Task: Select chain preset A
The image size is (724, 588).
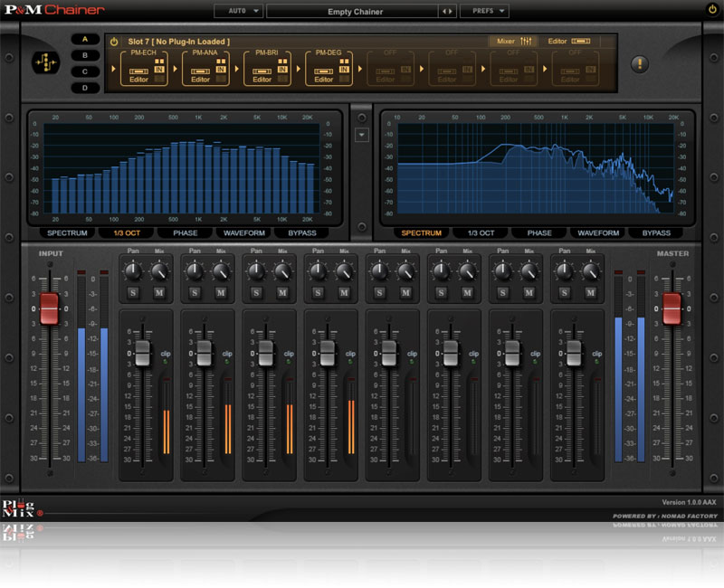Action: coord(86,39)
